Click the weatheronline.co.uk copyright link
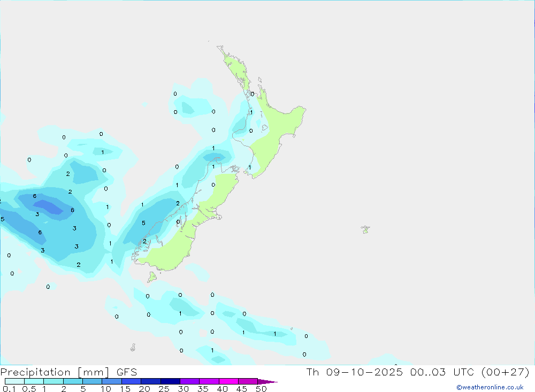 tap(490, 387)
